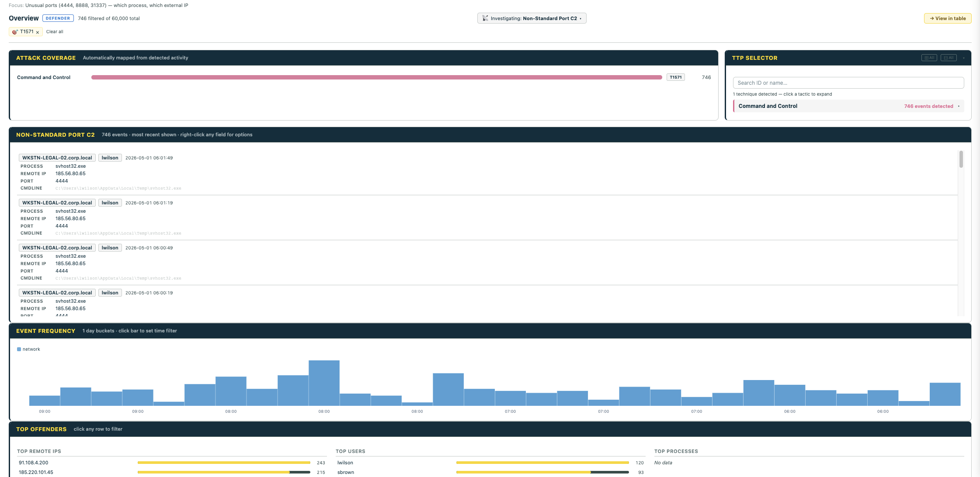The image size is (980, 477).
Task: Click the tallest bar in Event Frequency chart
Action: (324, 383)
